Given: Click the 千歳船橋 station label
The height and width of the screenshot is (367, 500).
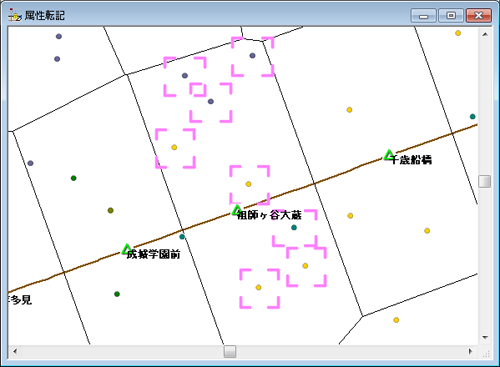Looking at the screenshot, I should pos(411,160).
